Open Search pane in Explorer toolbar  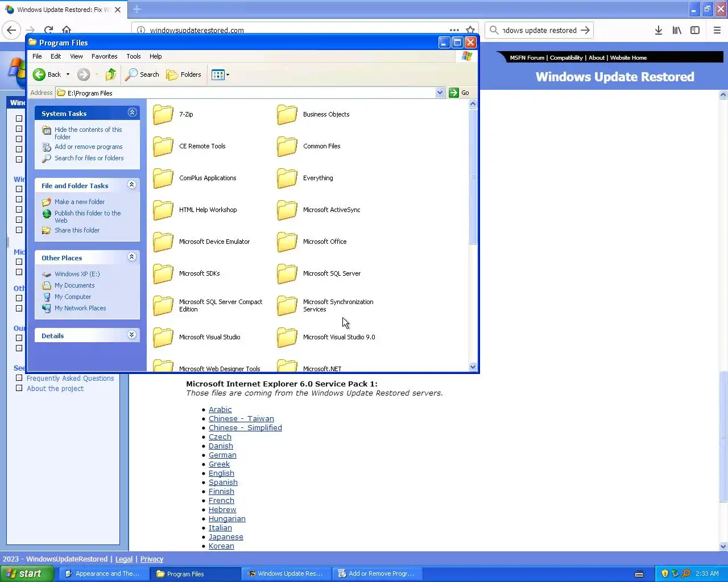point(143,74)
